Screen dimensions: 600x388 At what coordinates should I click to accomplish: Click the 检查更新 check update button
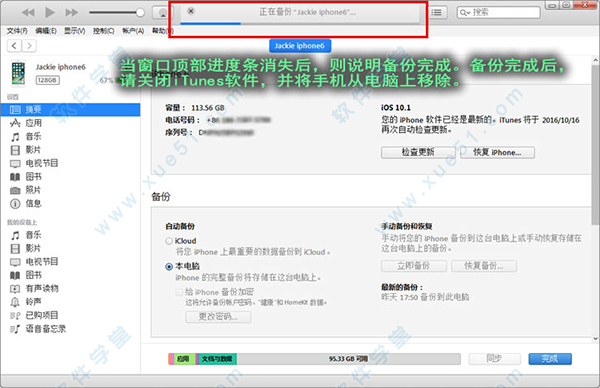click(x=418, y=152)
